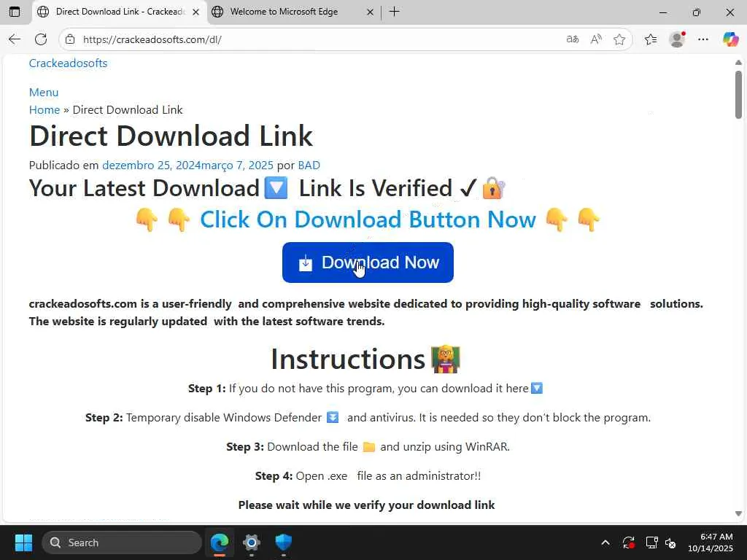The width and height of the screenshot is (747, 560).
Task: Click the Download Now button
Action: pyautogui.click(x=368, y=262)
